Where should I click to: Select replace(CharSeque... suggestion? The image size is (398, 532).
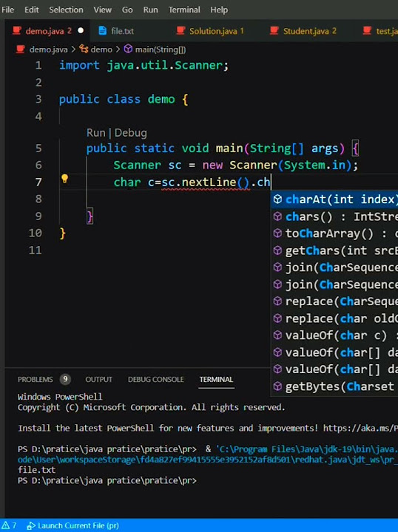click(334, 301)
